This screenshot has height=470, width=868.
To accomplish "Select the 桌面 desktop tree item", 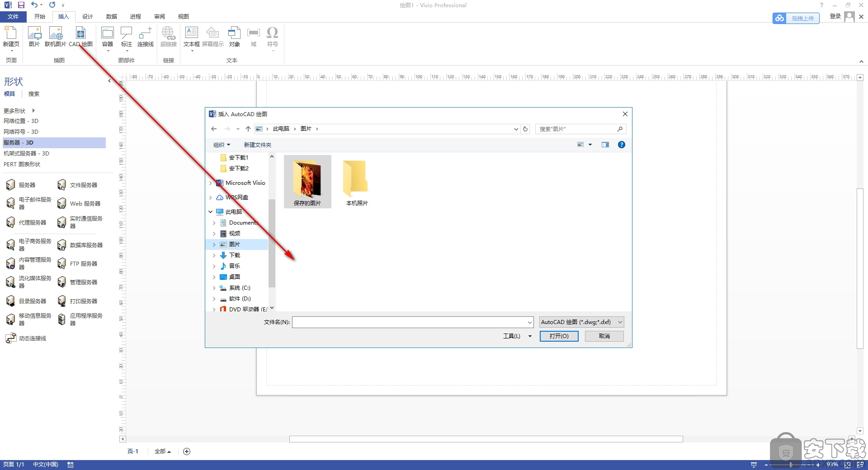I will click(235, 277).
